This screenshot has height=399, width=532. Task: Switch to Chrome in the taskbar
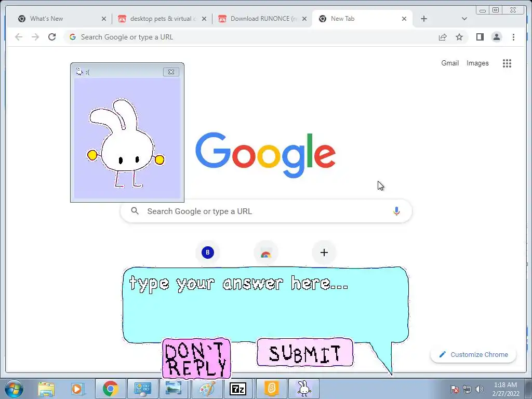click(x=110, y=389)
